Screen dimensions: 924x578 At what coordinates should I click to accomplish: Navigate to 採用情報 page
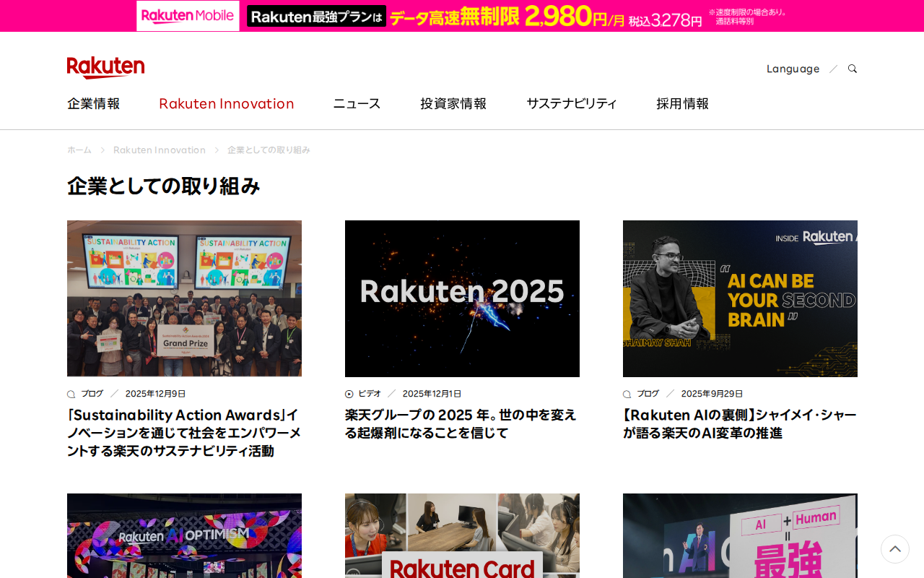point(683,103)
